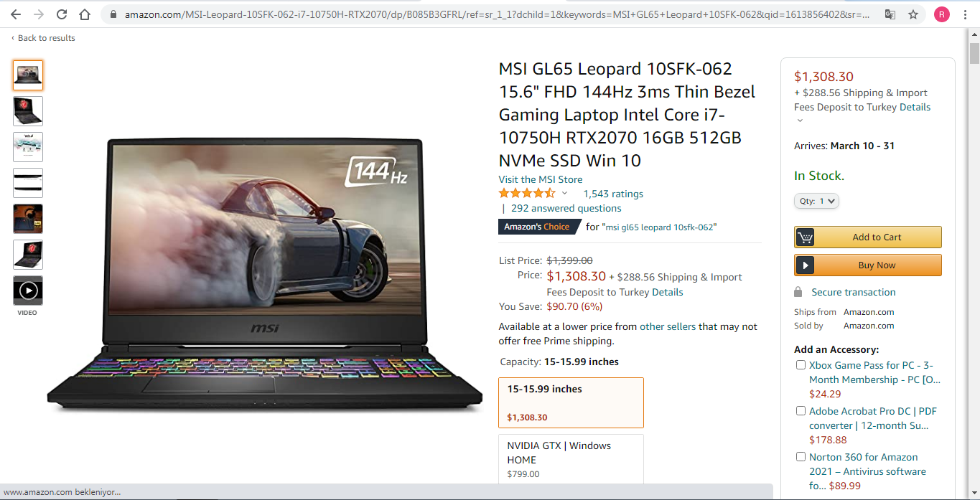Image resolution: width=980 pixels, height=500 pixels.
Task: Open the Qty quantity dropdown
Action: click(x=816, y=202)
